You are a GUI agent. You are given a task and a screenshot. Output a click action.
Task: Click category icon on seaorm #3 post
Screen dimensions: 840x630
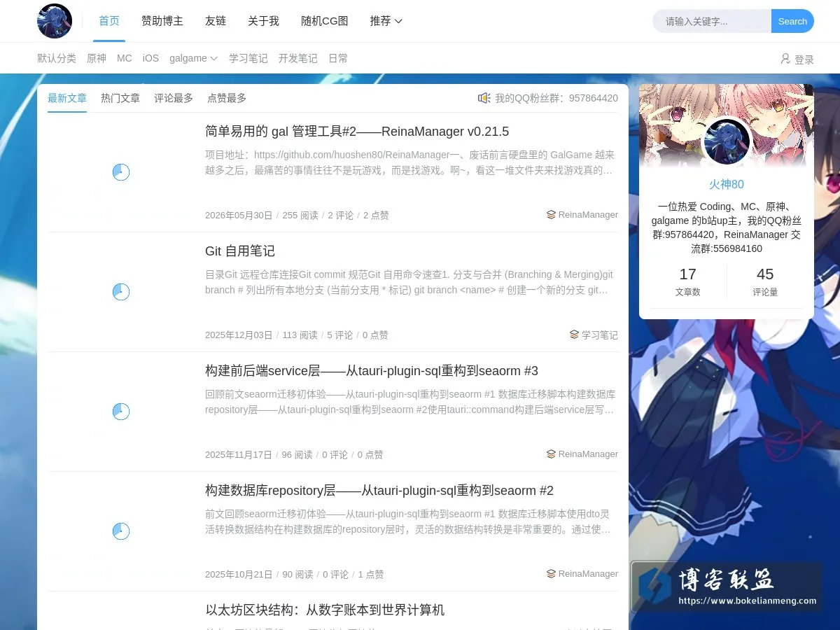(x=551, y=454)
